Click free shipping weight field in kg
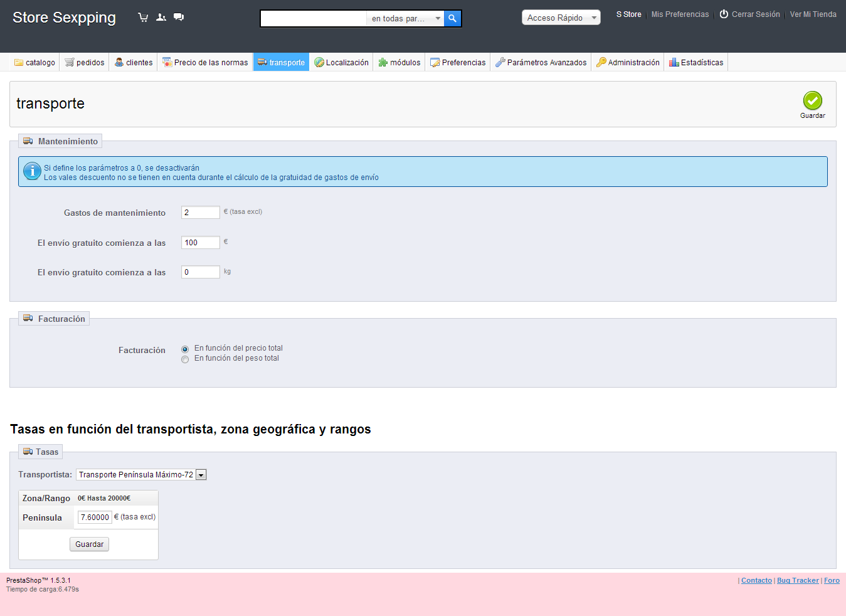The image size is (846, 616). 201,272
